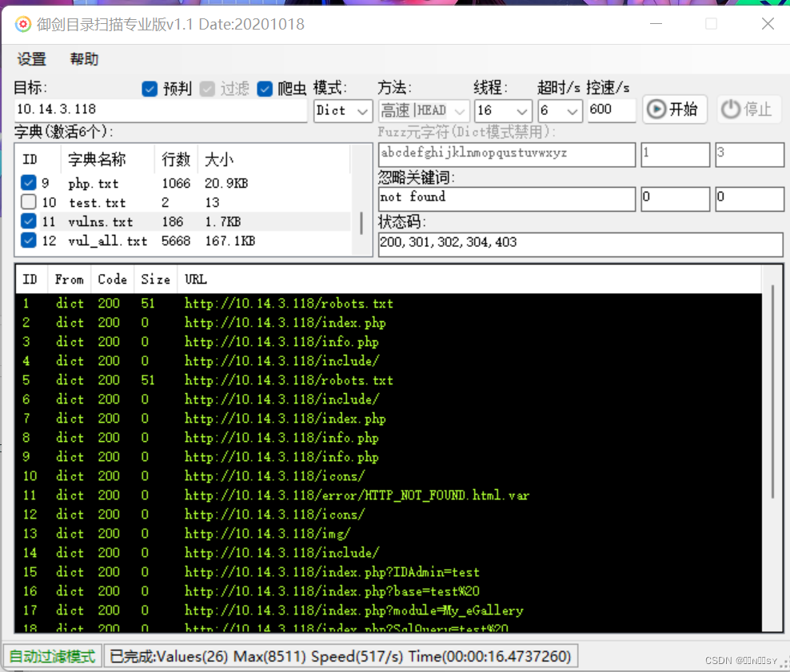This screenshot has width=790, height=672.
Task: Enable the test.txt dictionary checkbox
Action: click(x=26, y=202)
